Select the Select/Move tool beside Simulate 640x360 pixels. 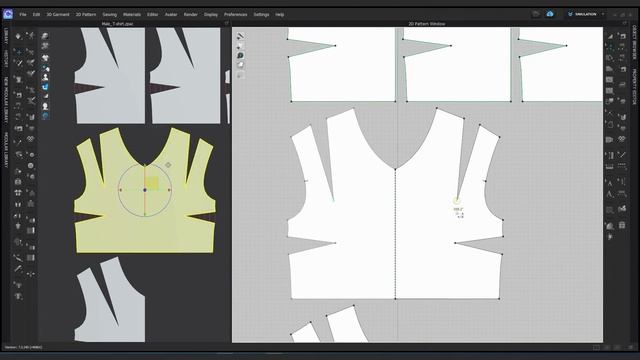(x=31, y=36)
